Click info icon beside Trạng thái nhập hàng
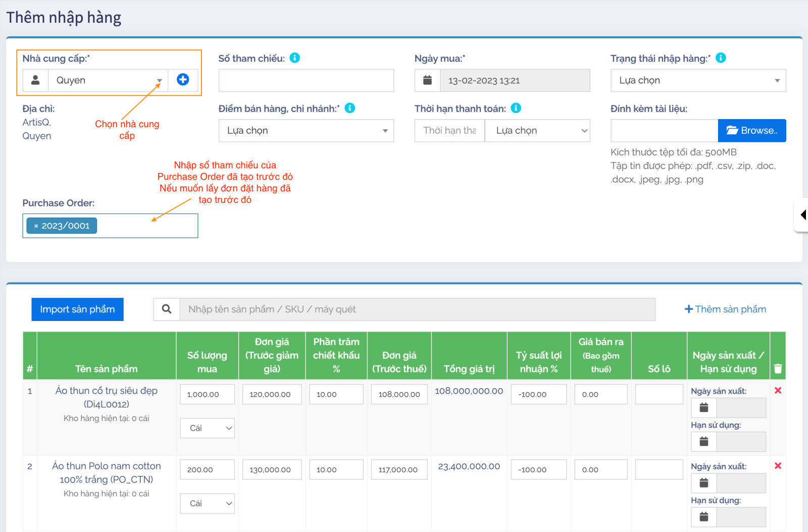The width and height of the screenshot is (808, 532). coord(721,58)
